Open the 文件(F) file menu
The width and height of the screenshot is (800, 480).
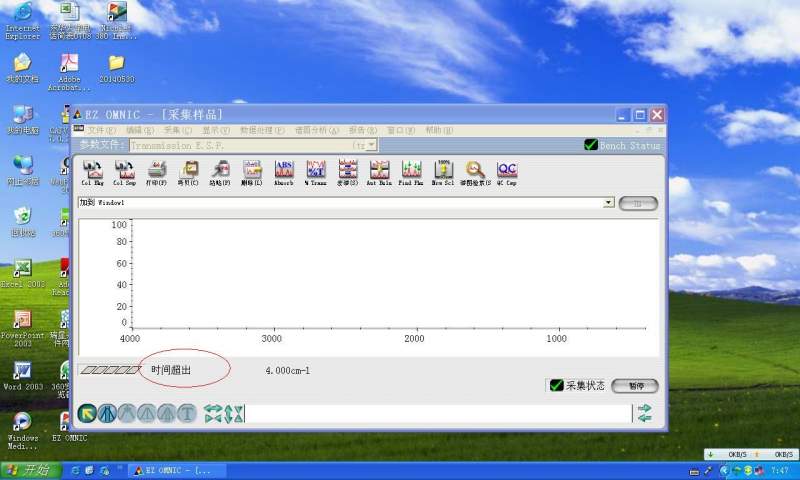[x=102, y=130]
